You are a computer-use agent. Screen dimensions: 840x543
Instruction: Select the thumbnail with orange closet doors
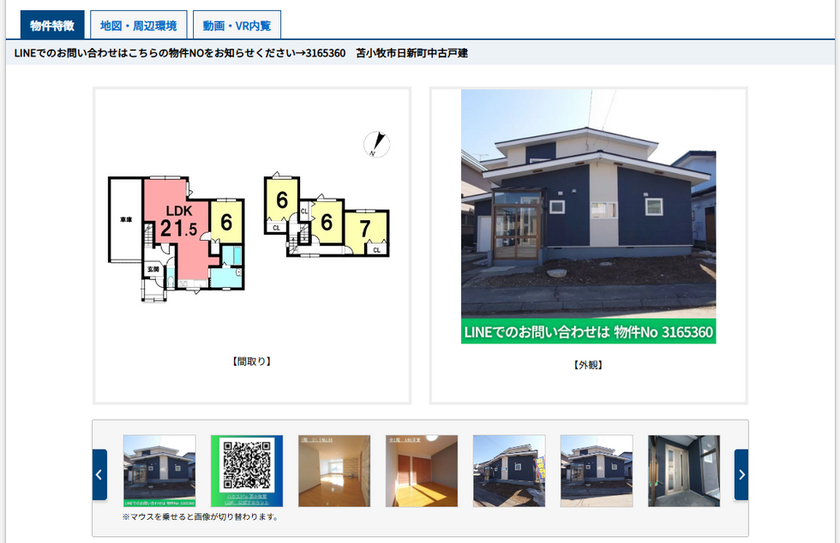(x=422, y=470)
